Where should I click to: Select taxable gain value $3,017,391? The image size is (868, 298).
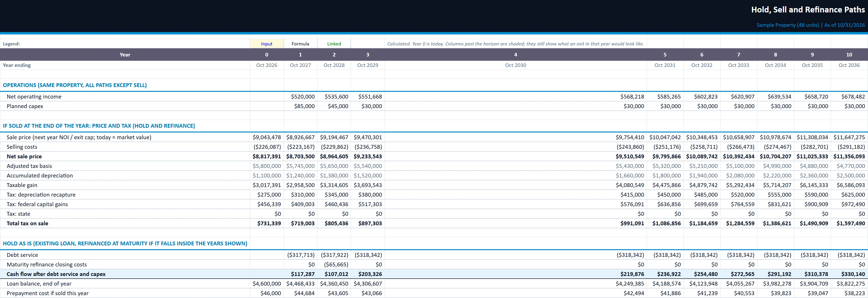pos(267,185)
